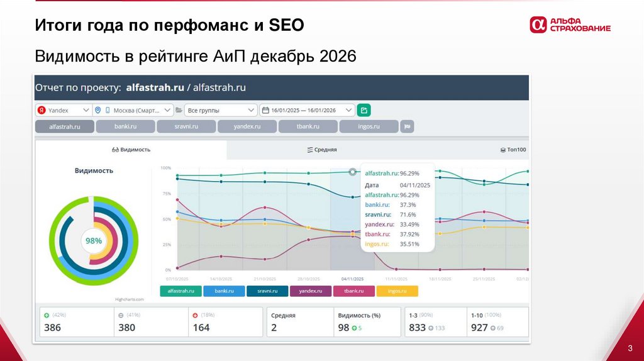
Task: Switch to the Топ100 tab
Action: click(x=513, y=150)
